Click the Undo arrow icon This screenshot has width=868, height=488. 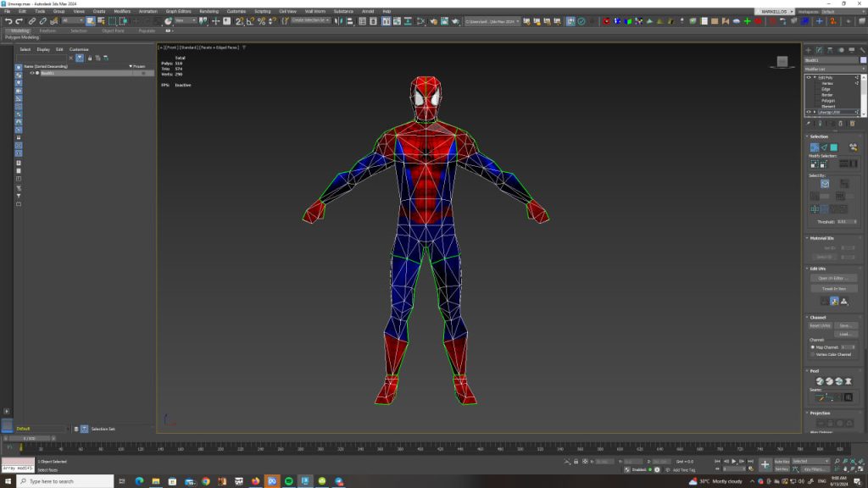[x=8, y=21]
